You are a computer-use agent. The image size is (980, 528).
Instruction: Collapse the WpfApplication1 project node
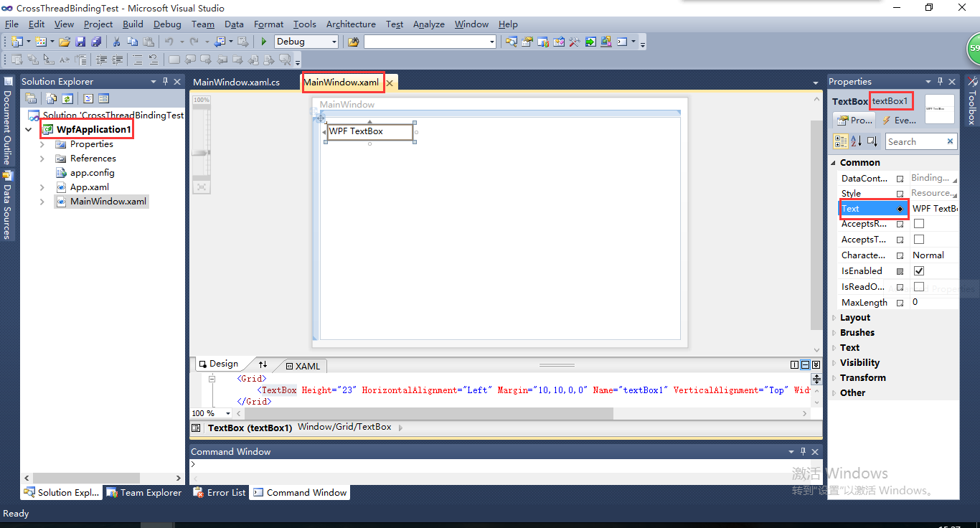point(29,130)
